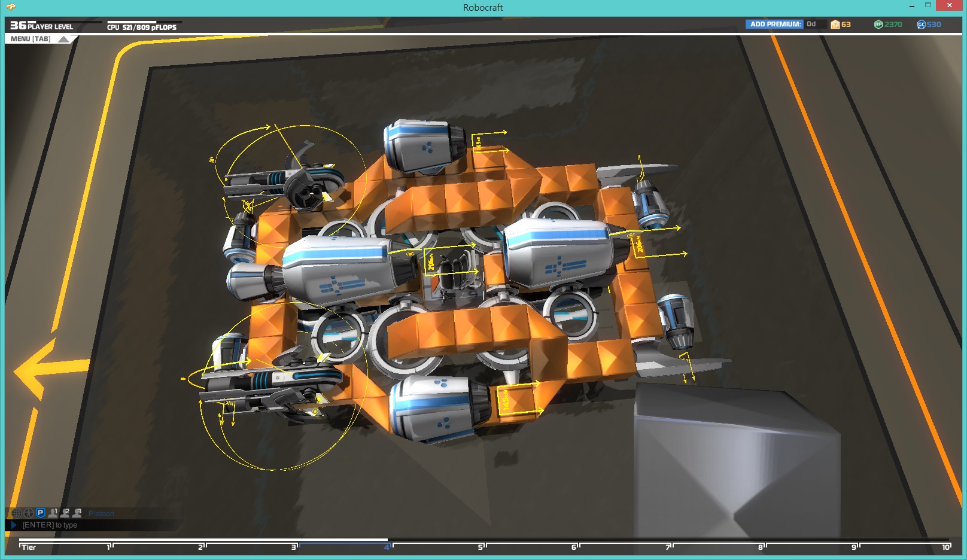Click the 2370 robo points value
The height and width of the screenshot is (560, 967).
coord(893,25)
